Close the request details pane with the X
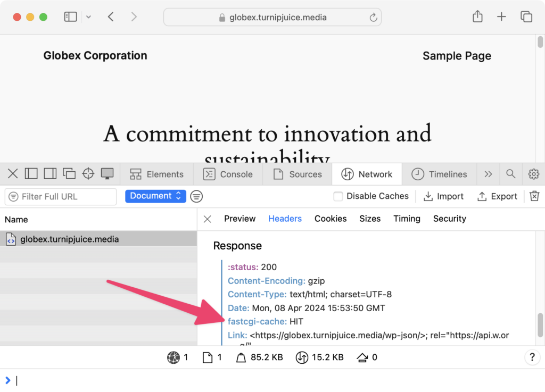545x392 pixels. (207, 219)
